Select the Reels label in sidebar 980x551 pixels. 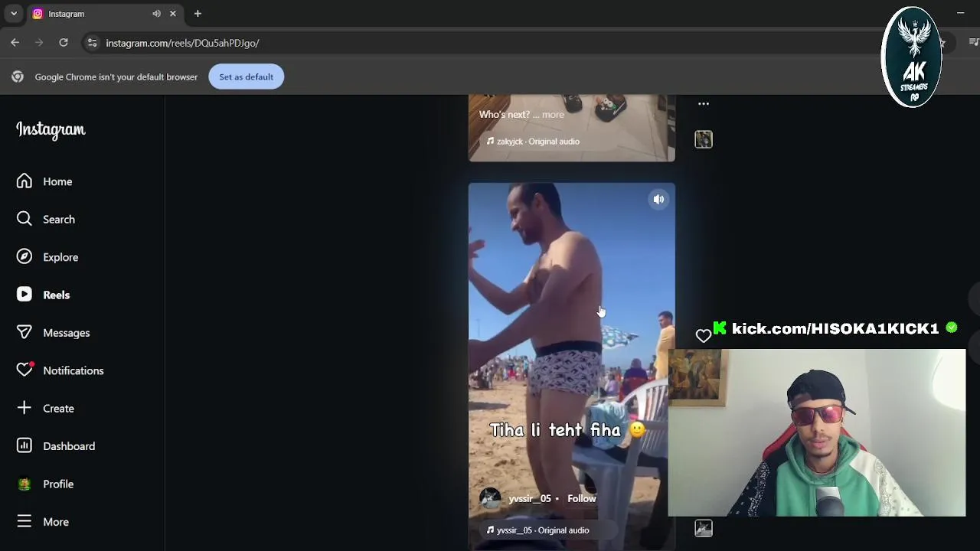[56, 295]
